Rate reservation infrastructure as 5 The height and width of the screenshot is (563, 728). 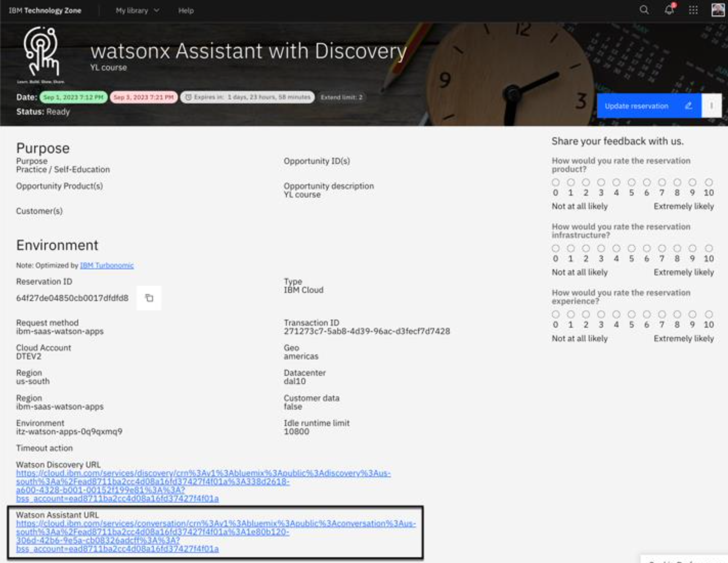pyautogui.click(x=631, y=248)
